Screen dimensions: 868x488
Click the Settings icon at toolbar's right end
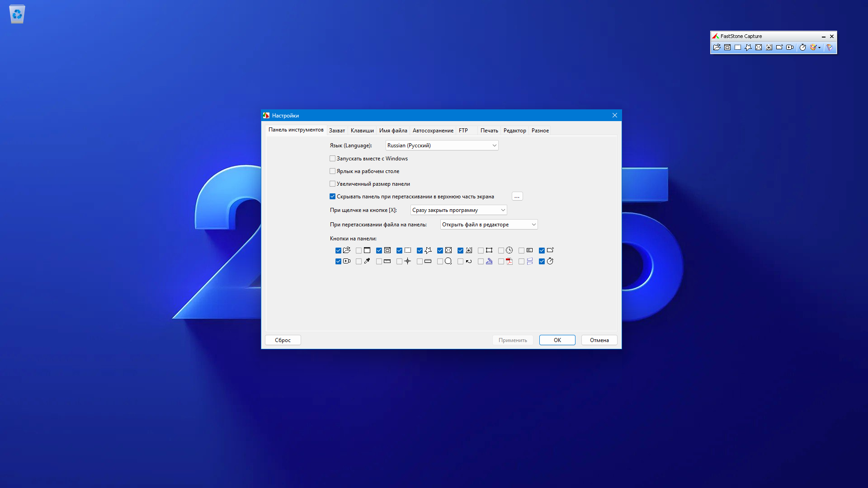click(x=830, y=47)
